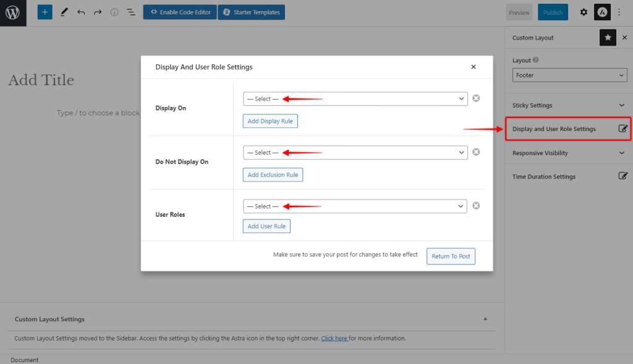Open the Display On Select dropdown
This screenshot has width=633, height=364.
point(355,98)
